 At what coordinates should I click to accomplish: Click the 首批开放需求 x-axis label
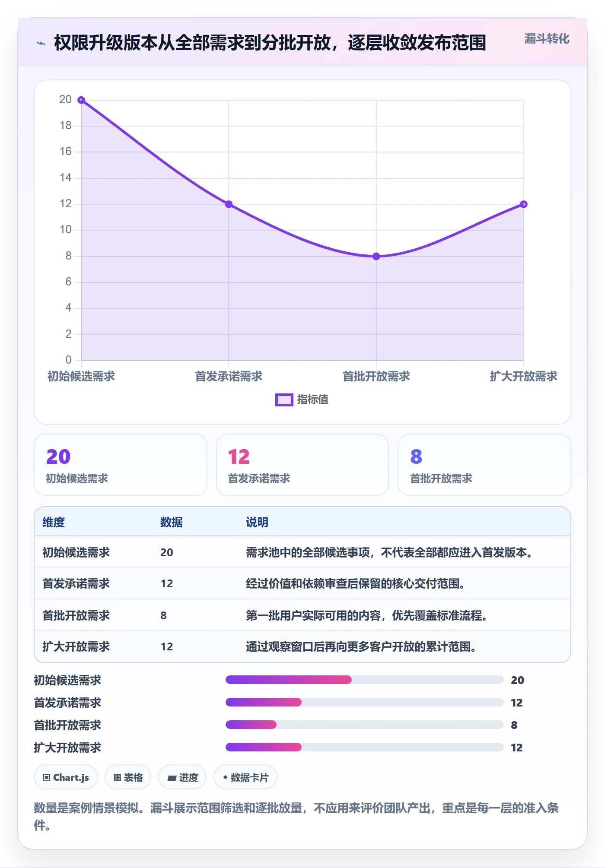click(376, 376)
